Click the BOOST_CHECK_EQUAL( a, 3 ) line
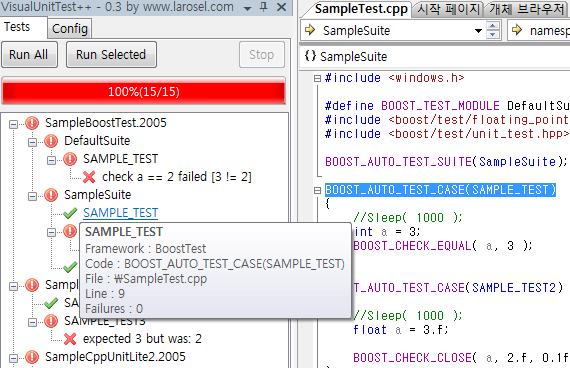Image resolution: width=570 pixels, height=368 pixels. [443, 246]
